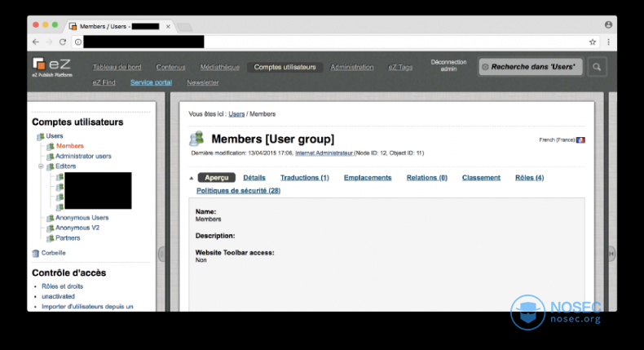Select Anonymous V2 in the tree
Viewport: 644px width, 350px height.
[x=77, y=228]
